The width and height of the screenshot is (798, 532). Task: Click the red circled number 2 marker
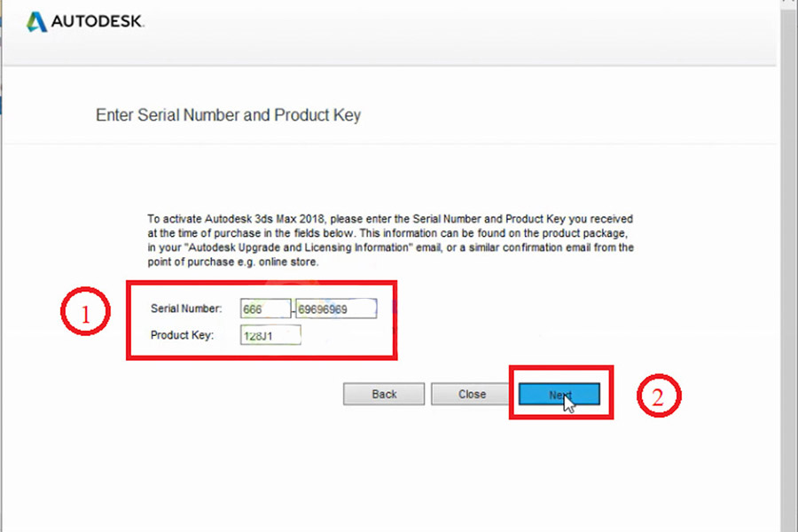pyautogui.click(x=658, y=395)
